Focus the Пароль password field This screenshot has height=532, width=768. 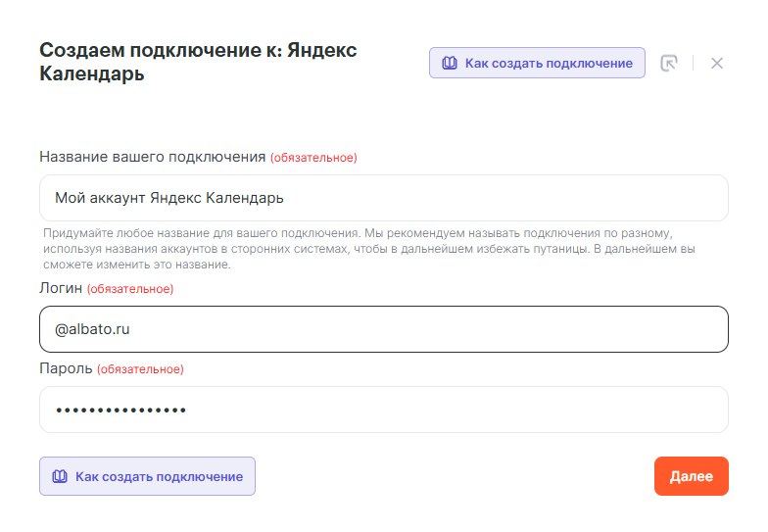click(x=384, y=410)
